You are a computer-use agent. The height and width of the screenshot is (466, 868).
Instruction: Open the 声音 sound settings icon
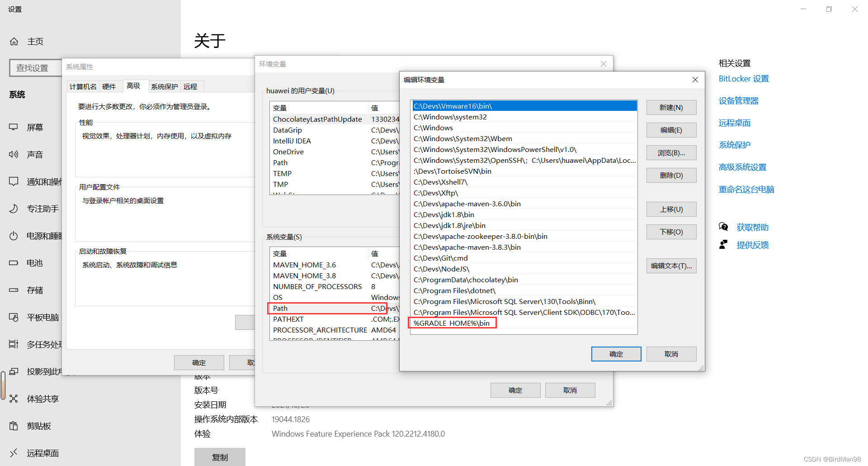pos(14,154)
